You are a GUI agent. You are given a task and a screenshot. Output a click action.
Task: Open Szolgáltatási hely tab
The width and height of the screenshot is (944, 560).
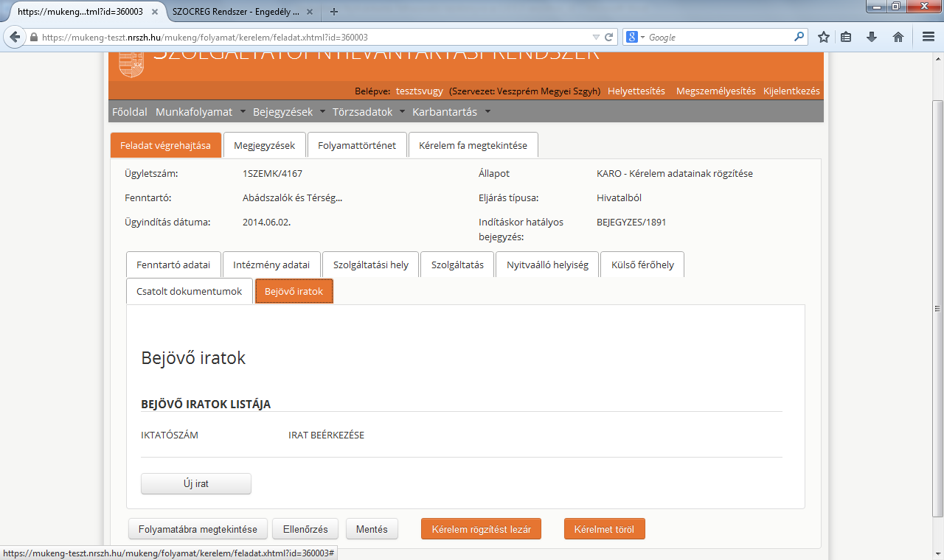click(370, 265)
